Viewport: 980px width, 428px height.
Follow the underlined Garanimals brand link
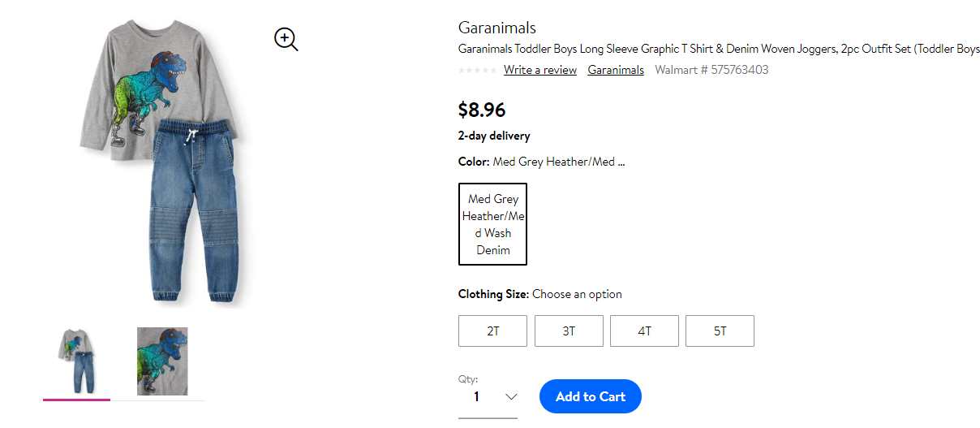pyautogui.click(x=616, y=70)
